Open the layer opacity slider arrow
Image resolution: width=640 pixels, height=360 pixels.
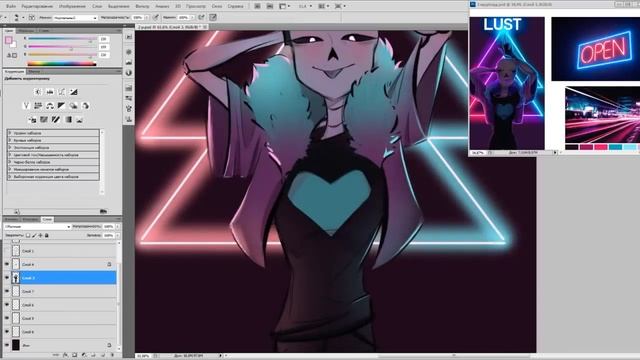[118, 227]
